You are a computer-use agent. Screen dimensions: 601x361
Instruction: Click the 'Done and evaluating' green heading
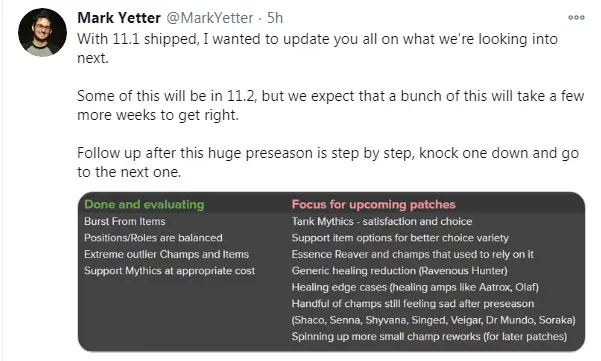(x=144, y=204)
